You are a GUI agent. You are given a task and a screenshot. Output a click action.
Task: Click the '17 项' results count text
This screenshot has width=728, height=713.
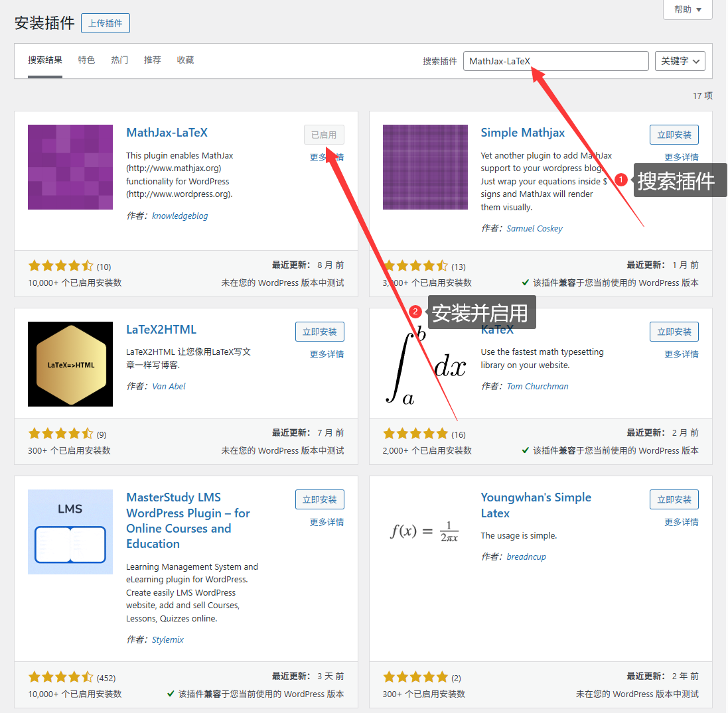[x=703, y=96]
